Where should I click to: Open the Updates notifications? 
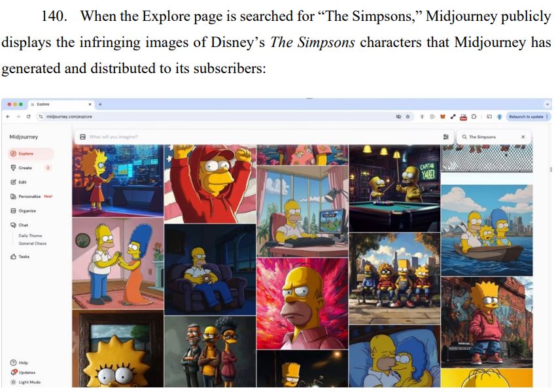point(23,372)
